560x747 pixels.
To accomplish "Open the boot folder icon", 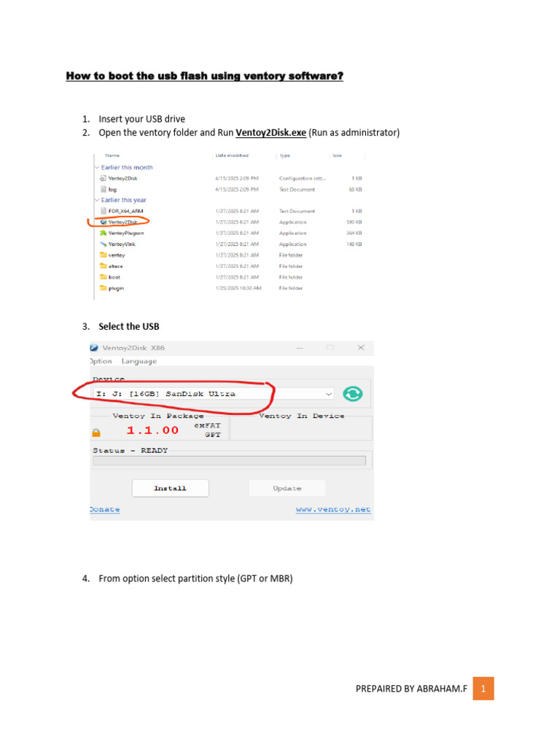I will (104, 276).
